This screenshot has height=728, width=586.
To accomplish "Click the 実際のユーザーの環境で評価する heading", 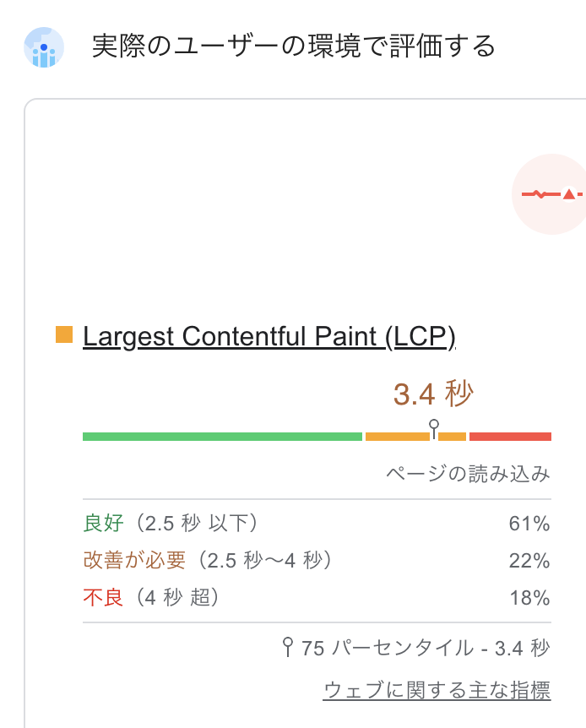I will tap(294, 46).
